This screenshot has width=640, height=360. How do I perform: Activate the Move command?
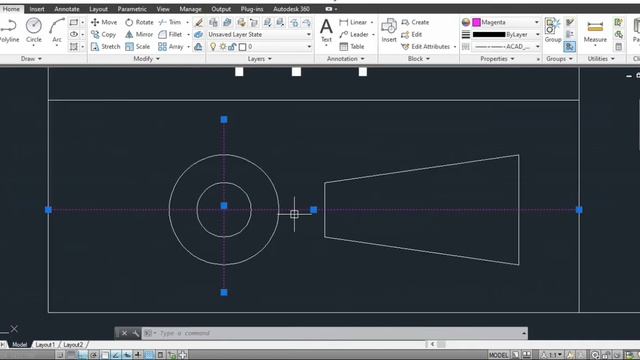(104, 22)
